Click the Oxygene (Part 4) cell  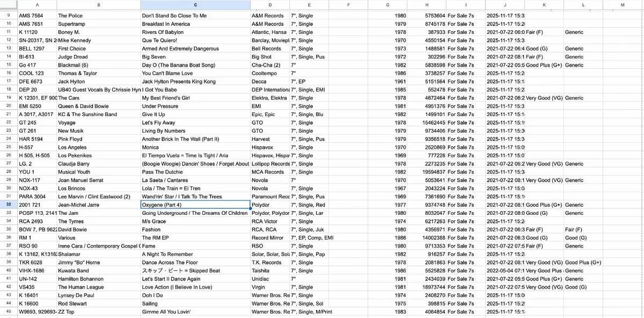[195, 205]
